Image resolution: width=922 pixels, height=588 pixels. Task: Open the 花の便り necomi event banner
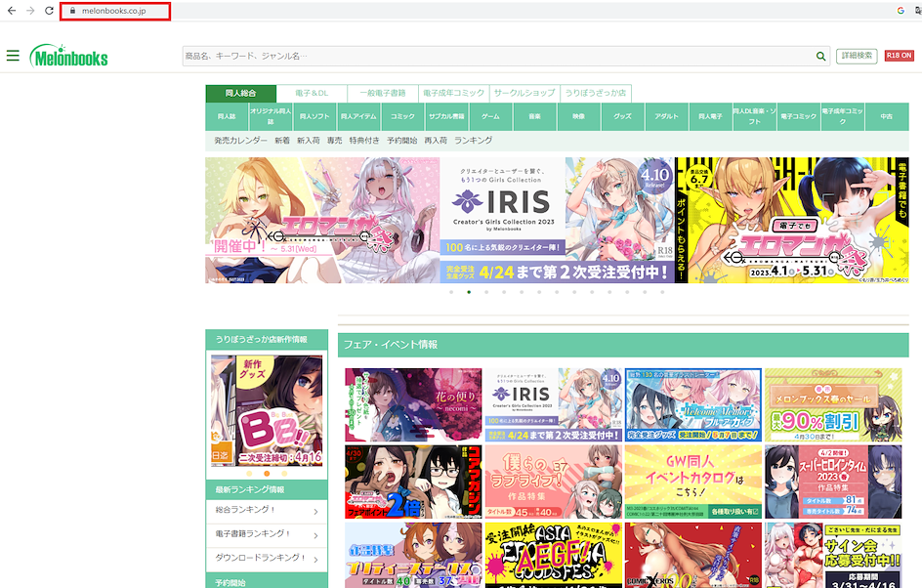point(413,404)
